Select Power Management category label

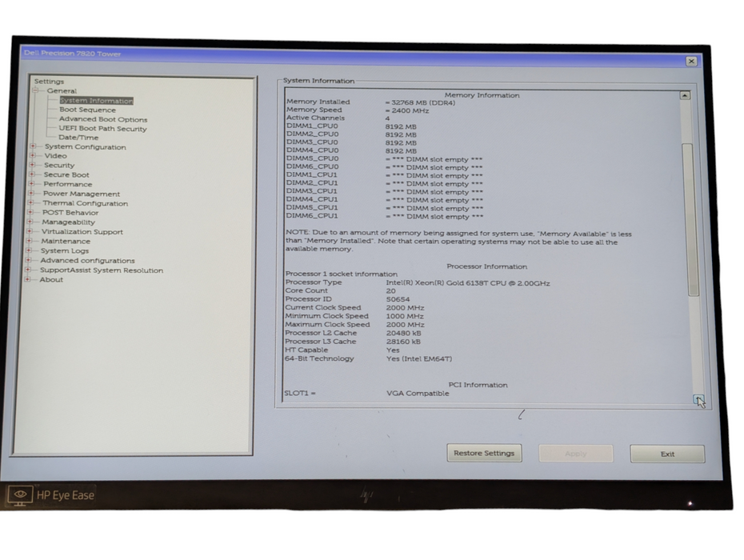click(x=82, y=194)
